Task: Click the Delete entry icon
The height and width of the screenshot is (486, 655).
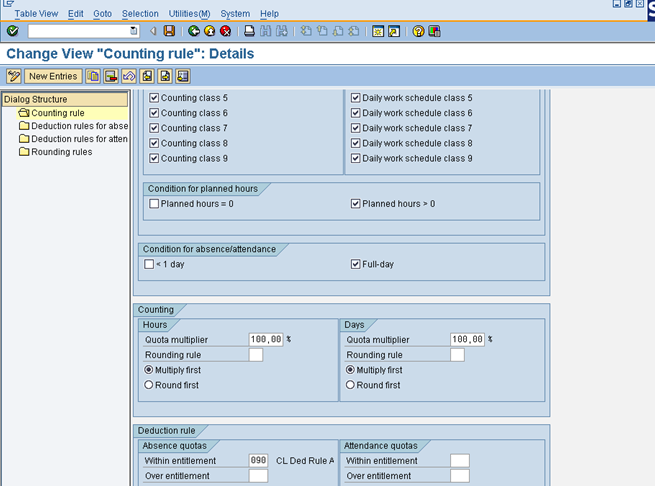Action: pos(111,76)
